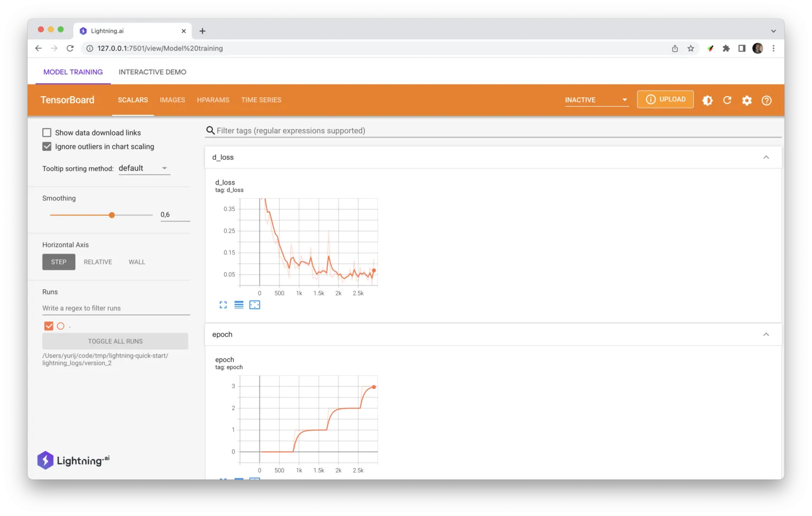Focus the Filter tags search field
Screen dimensions: 812x516
tap(493, 131)
